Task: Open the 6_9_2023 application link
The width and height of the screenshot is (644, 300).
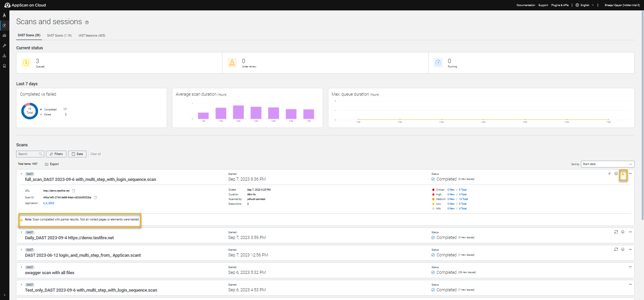Action: coord(49,203)
